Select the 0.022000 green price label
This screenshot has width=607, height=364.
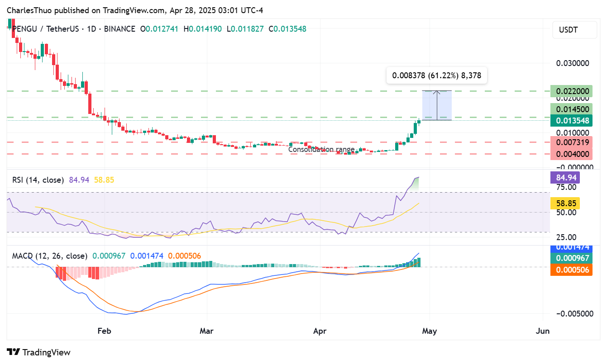click(571, 91)
